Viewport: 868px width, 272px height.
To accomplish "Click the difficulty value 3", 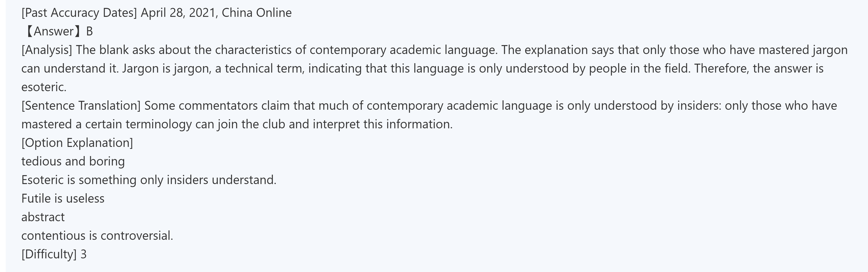I will coord(84,254).
